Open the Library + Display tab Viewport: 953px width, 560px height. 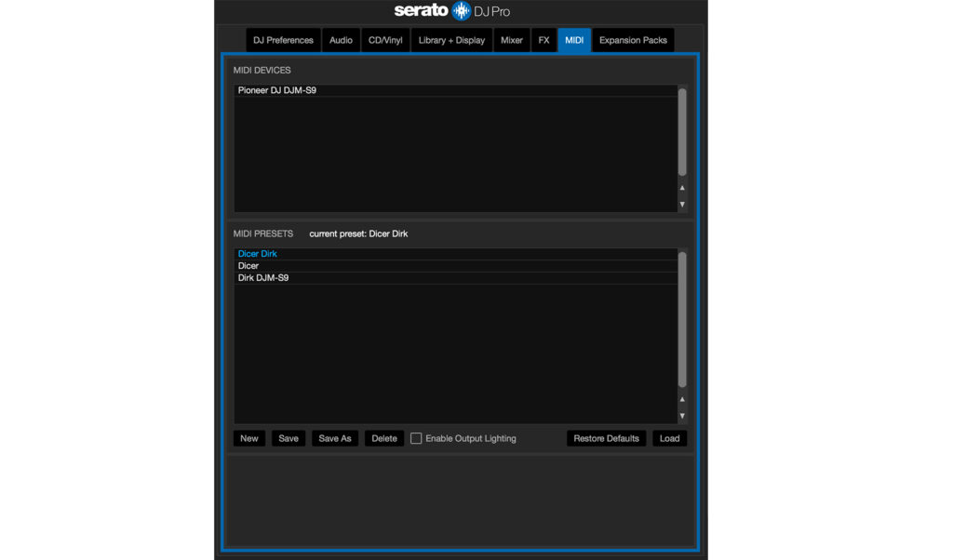(x=450, y=40)
